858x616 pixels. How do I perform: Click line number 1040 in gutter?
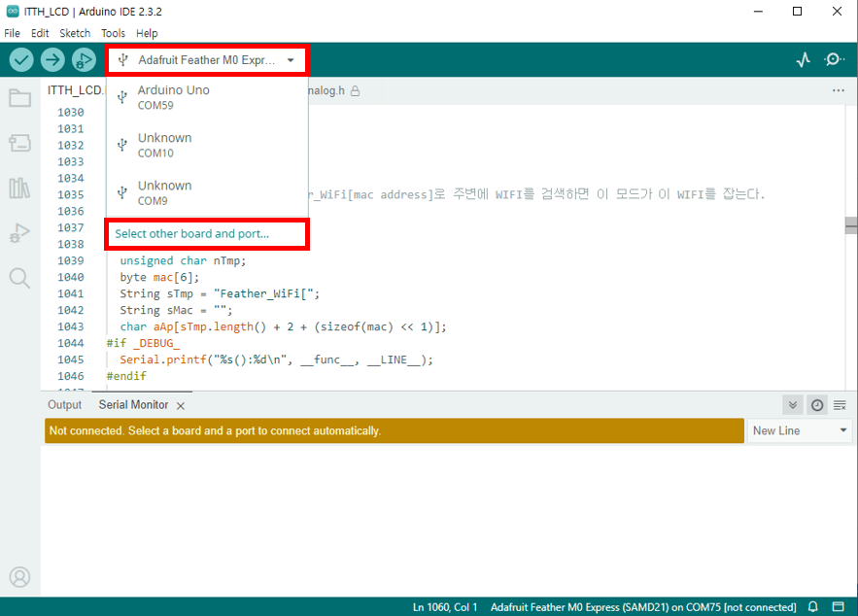click(71, 277)
